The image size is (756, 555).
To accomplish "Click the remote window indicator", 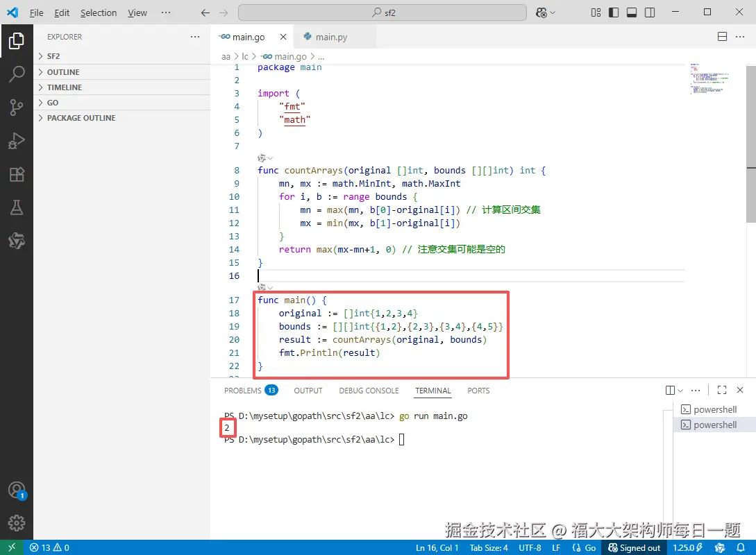I will click(12, 547).
